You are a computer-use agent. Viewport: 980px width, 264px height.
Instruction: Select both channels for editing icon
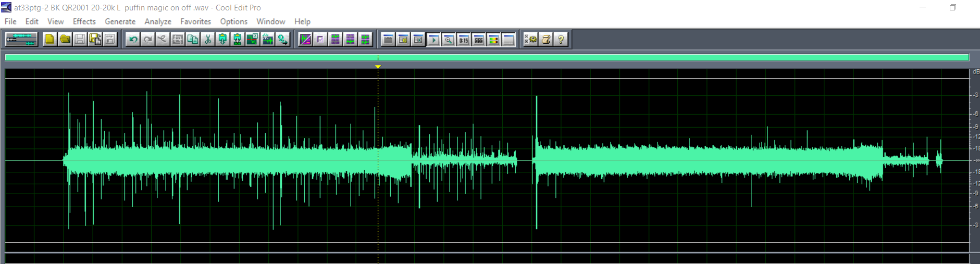[x=365, y=40]
